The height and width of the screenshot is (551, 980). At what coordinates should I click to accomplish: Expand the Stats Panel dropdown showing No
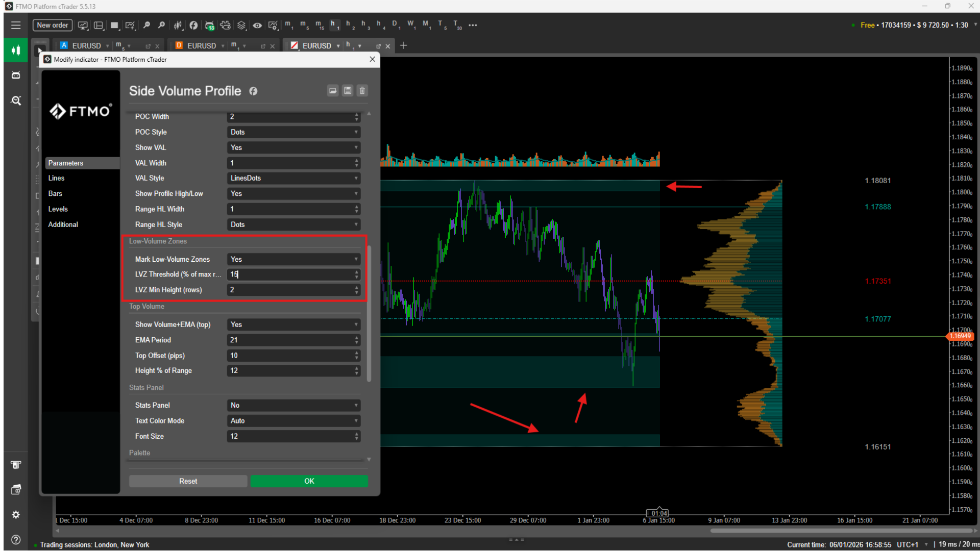pyautogui.click(x=293, y=405)
